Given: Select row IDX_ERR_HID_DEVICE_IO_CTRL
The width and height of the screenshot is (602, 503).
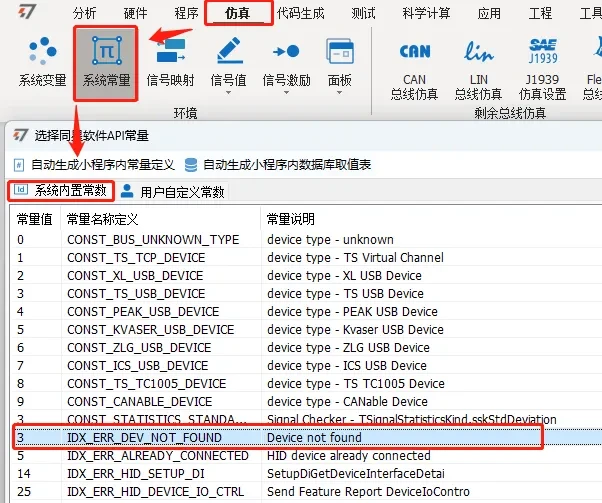Looking at the screenshot, I should 306,492.
